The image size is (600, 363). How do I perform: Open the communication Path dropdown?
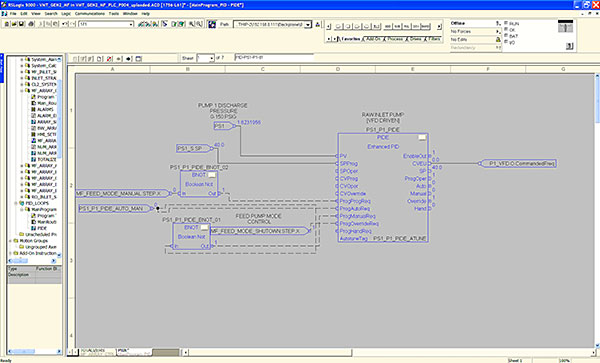click(308, 24)
